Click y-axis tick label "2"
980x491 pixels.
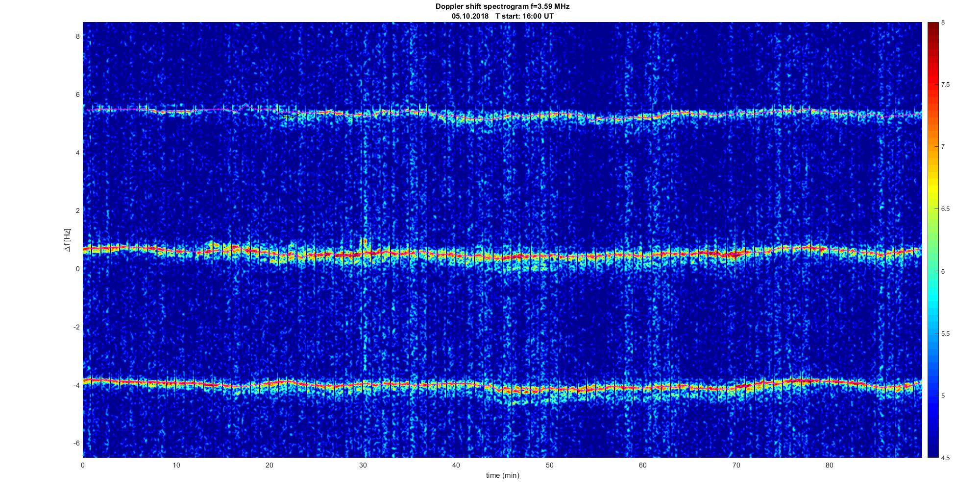pyautogui.click(x=77, y=210)
